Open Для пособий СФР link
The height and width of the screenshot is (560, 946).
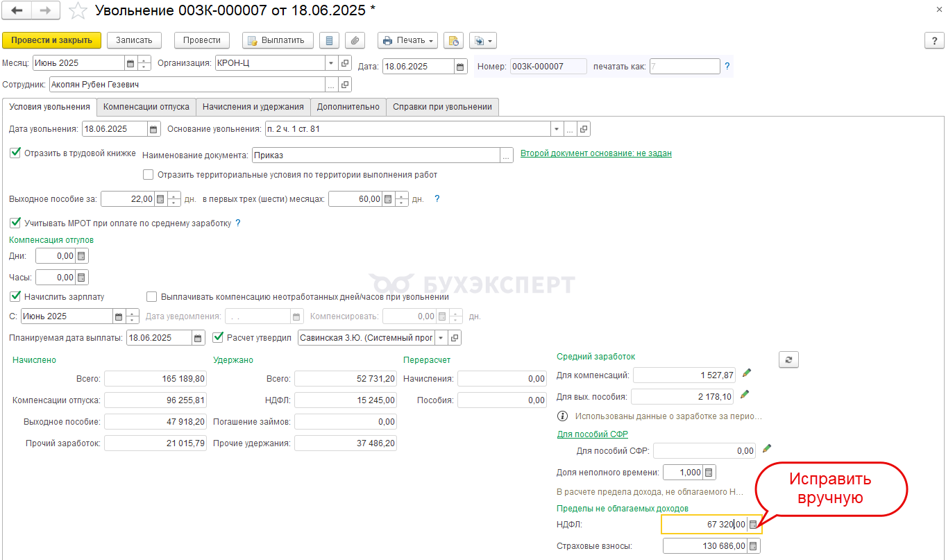pyautogui.click(x=593, y=434)
